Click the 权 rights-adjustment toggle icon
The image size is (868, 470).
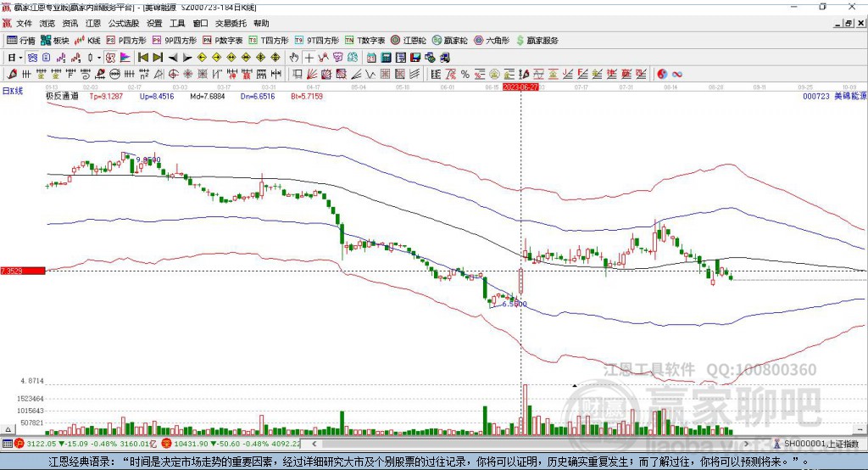(110, 58)
